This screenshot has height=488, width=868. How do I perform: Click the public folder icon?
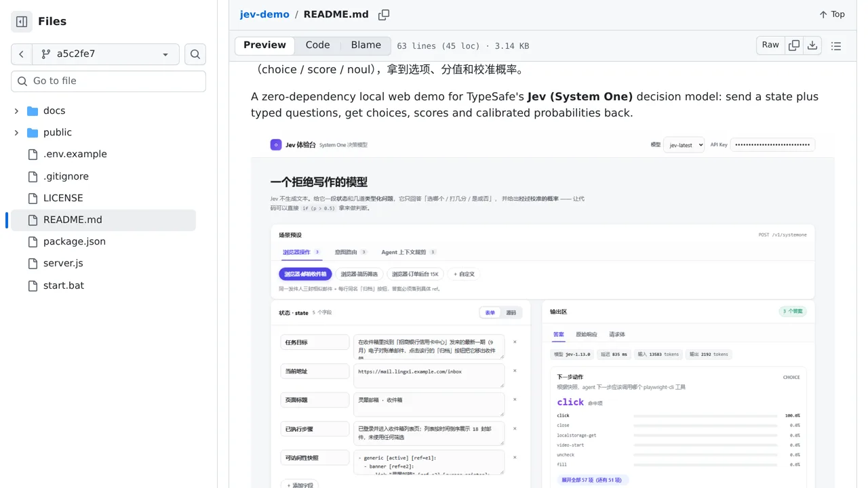point(33,132)
